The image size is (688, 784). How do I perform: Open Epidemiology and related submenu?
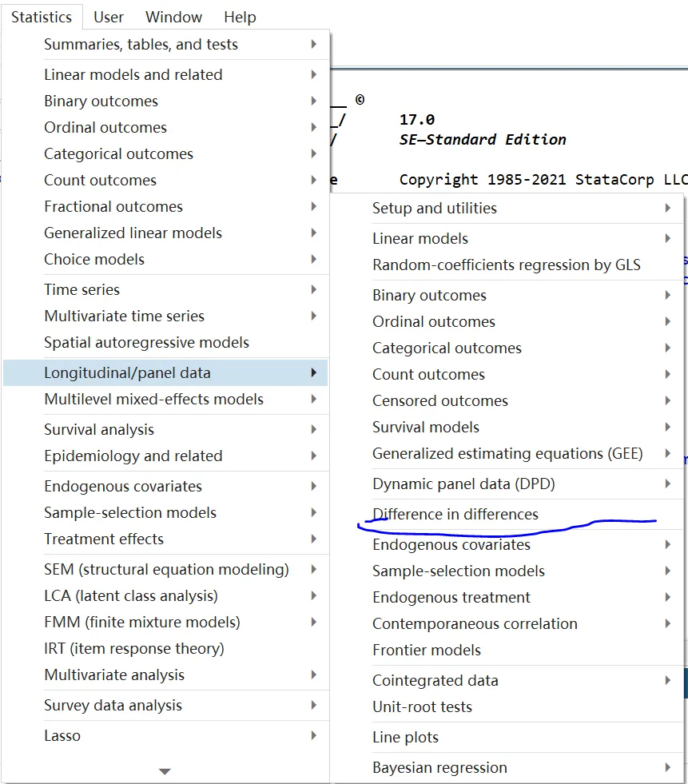[165, 456]
